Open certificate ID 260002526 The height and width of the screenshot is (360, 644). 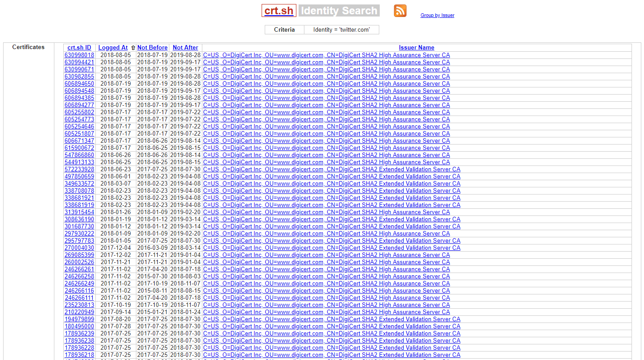(x=79, y=262)
